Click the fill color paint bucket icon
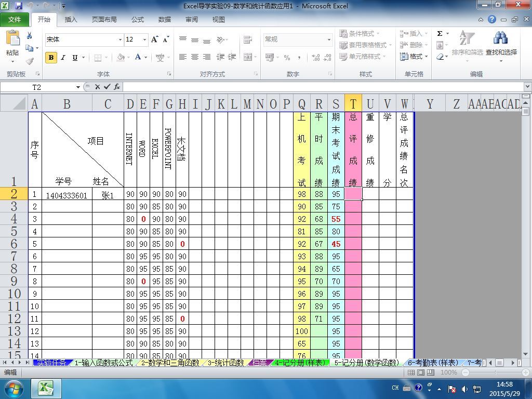This screenshot has width=532, height=399. 121,57
